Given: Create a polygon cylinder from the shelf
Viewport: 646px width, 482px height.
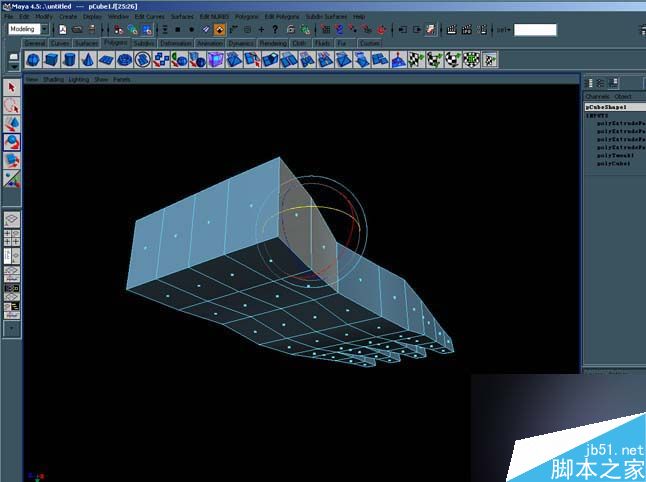Looking at the screenshot, I should 69,60.
